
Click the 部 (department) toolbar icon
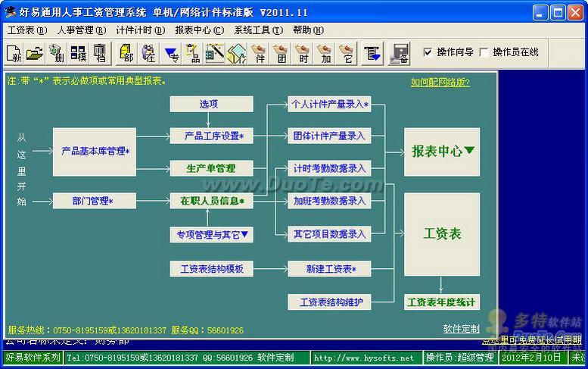(126, 53)
